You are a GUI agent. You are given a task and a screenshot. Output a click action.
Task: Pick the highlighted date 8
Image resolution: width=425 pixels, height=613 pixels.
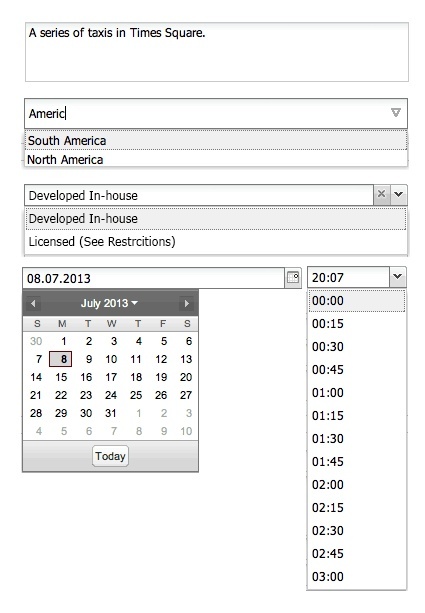pos(61,359)
